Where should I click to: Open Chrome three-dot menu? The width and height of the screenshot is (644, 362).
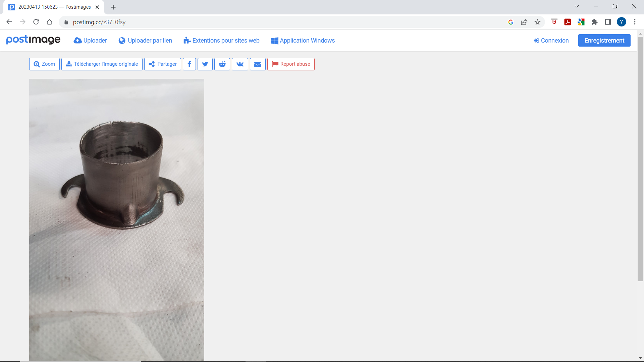635,22
